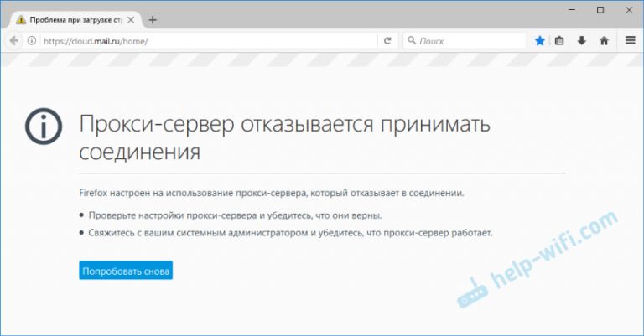644x336 pixels.
Task: Click the cloud.mail.ru address bar
Action: pyautogui.click(x=209, y=40)
